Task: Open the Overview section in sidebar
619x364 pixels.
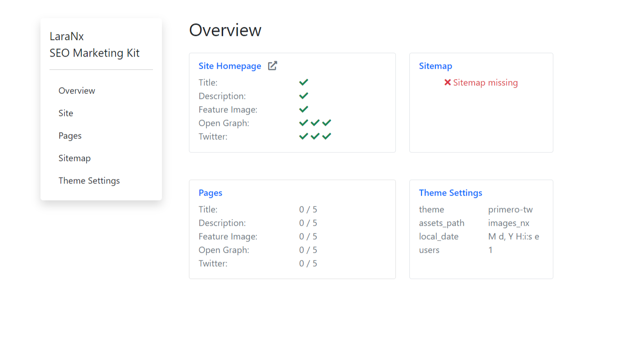Action: click(x=76, y=90)
